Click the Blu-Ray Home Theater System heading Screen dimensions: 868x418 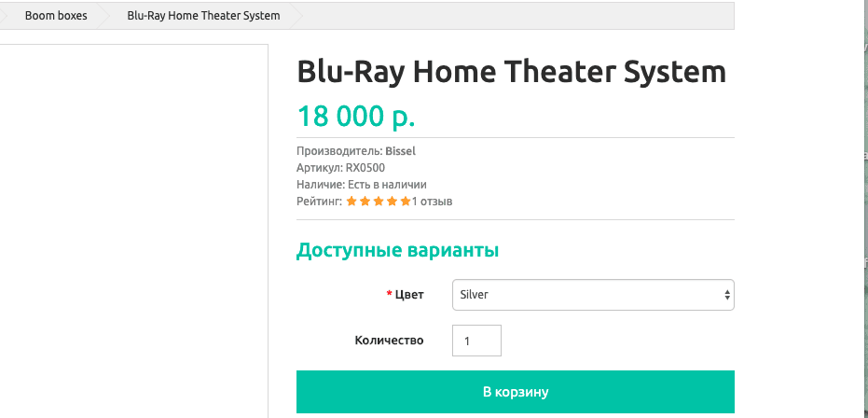click(512, 72)
